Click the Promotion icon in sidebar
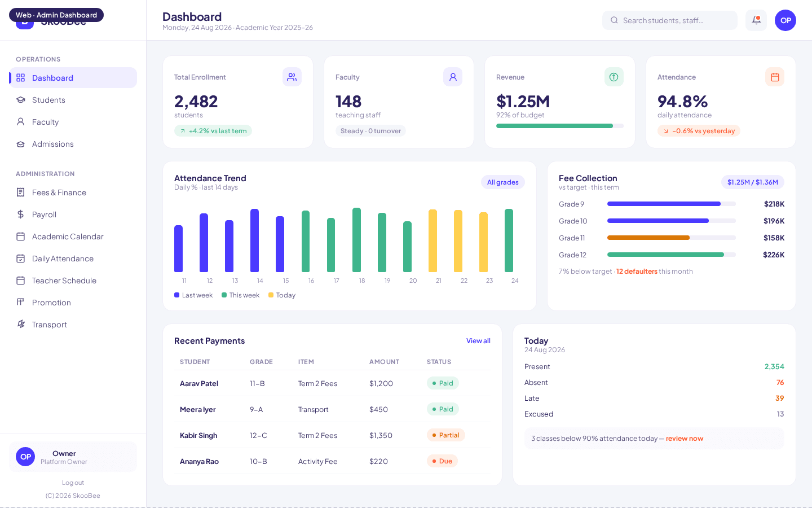The image size is (812, 508). [x=21, y=303]
